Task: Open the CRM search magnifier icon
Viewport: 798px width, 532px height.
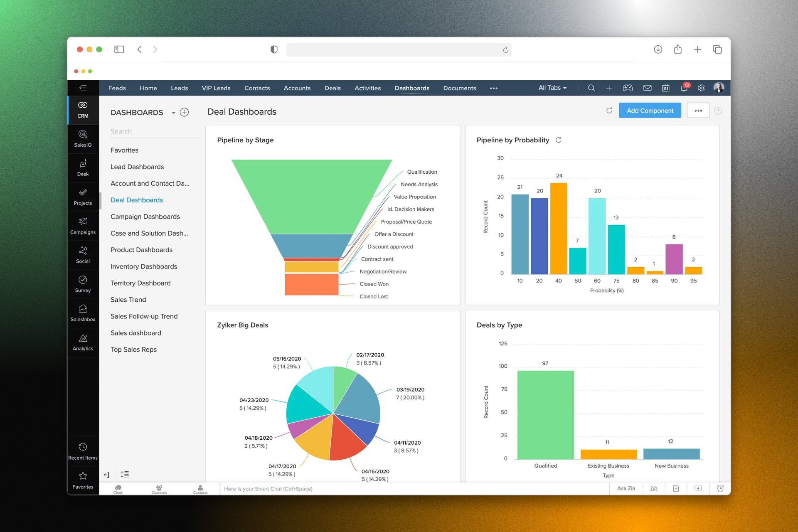Action: (591, 88)
